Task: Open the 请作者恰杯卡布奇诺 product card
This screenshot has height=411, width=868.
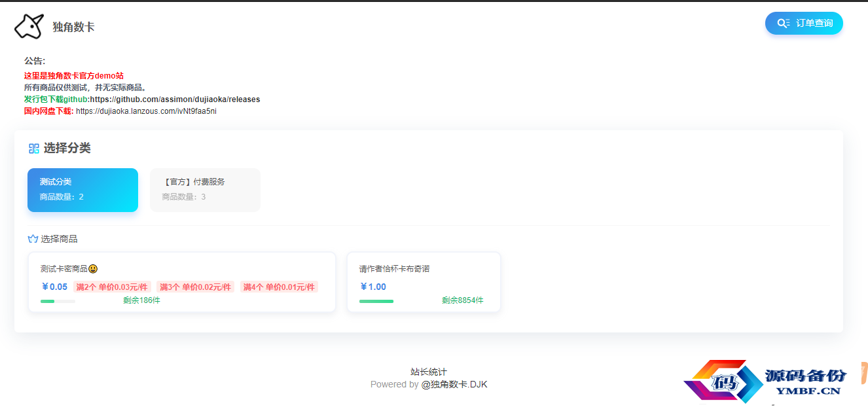Action: (x=424, y=282)
